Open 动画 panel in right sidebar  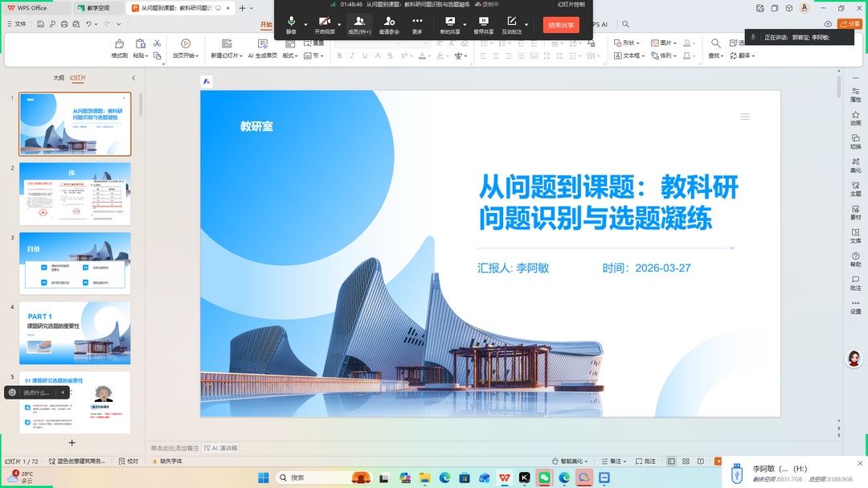point(855,117)
